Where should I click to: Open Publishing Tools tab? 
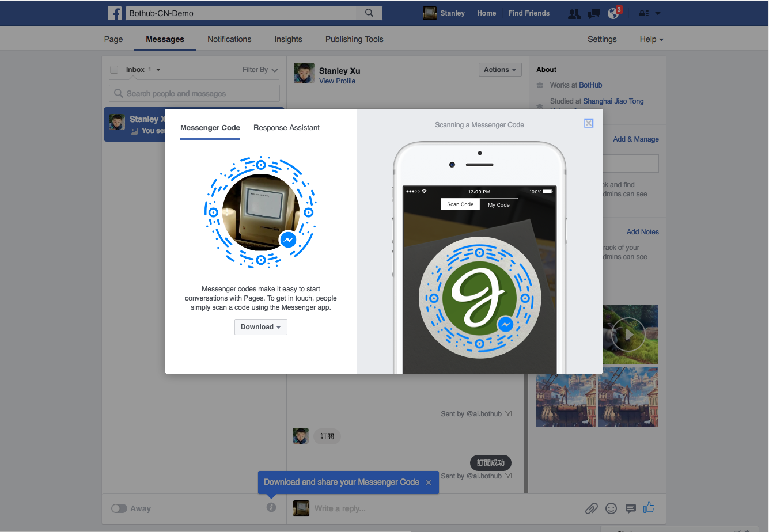(354, 39)
